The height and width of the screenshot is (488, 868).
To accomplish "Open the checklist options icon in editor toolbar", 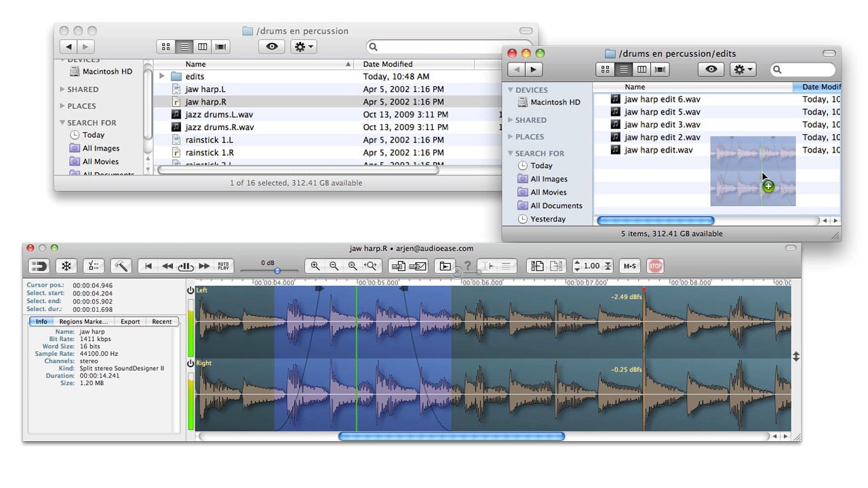I will click(x=94, y=266).
